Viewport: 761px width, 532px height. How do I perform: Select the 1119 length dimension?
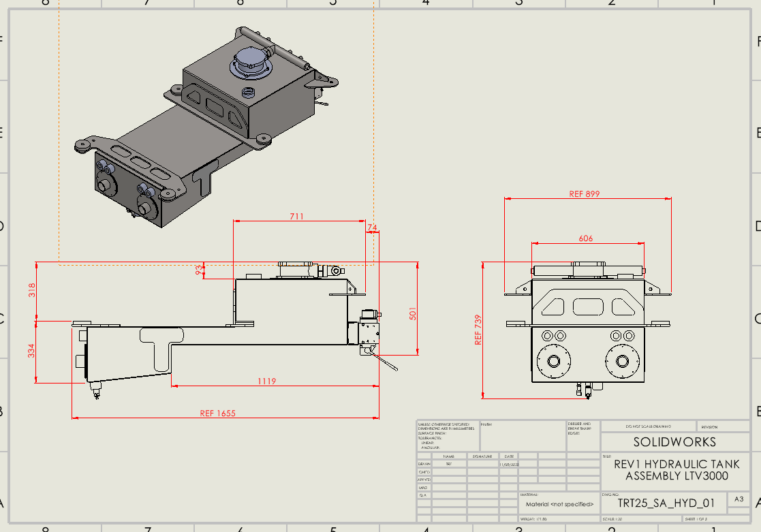tap(267, 381)
